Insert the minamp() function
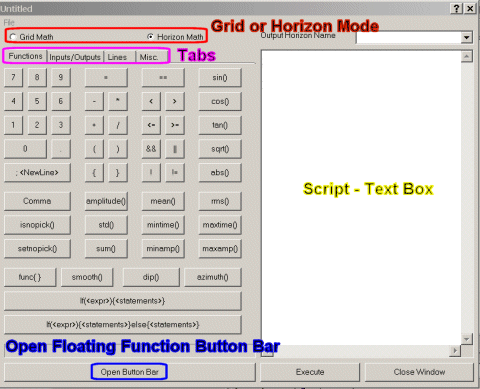The image size is (480, 389). click(x=163, y=249)
